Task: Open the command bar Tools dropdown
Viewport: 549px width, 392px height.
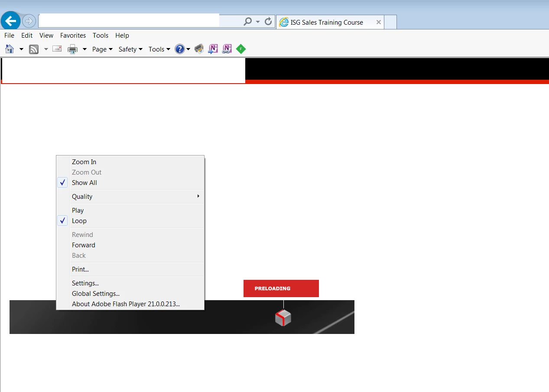Action: tap(159, 49)
